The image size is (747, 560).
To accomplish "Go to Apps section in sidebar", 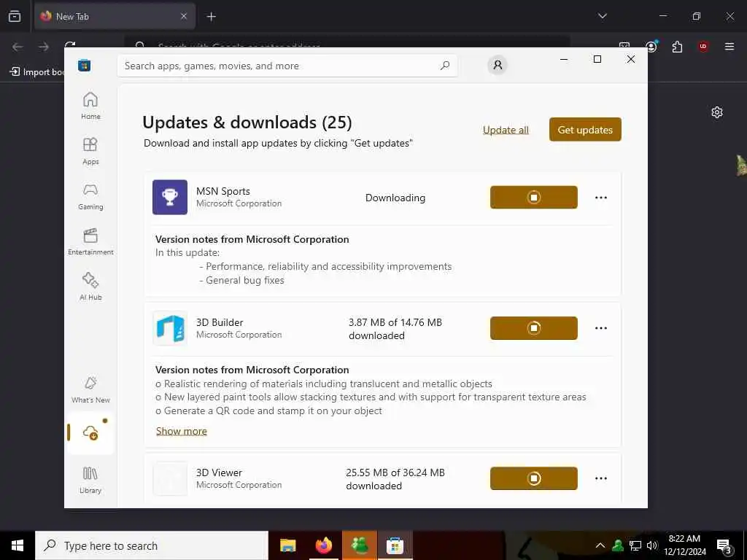I will coord(90,151).
